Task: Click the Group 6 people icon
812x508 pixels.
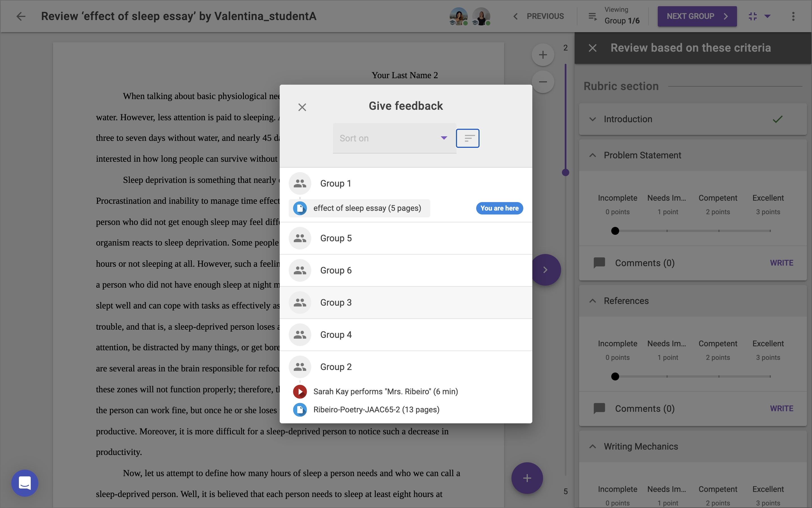Action: click(x=300, y=270)
